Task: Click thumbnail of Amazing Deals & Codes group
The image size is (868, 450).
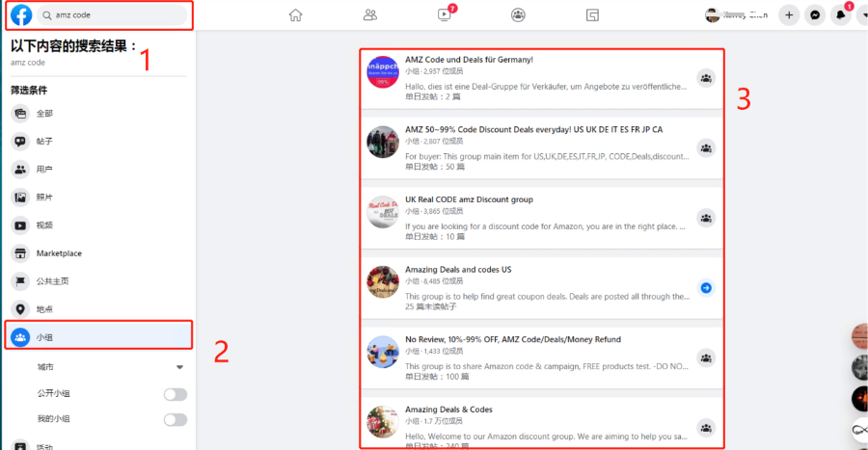Action: point(383,422)
